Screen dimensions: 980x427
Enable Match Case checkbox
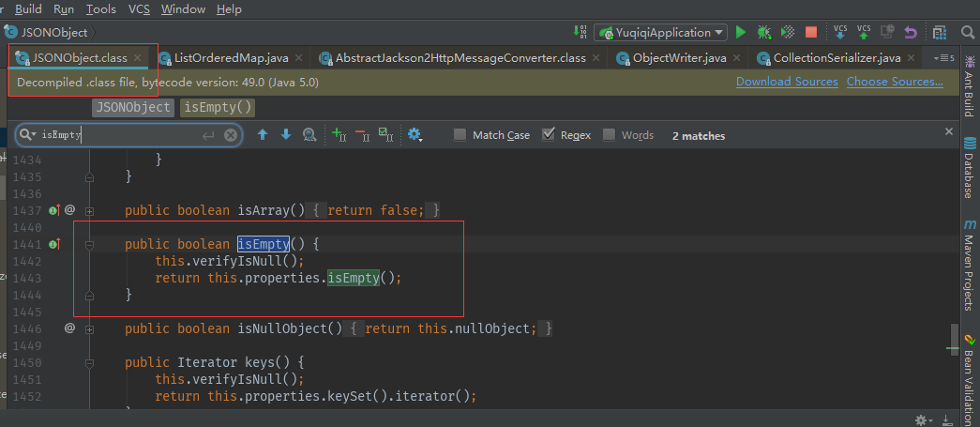[x=460, y=135]
